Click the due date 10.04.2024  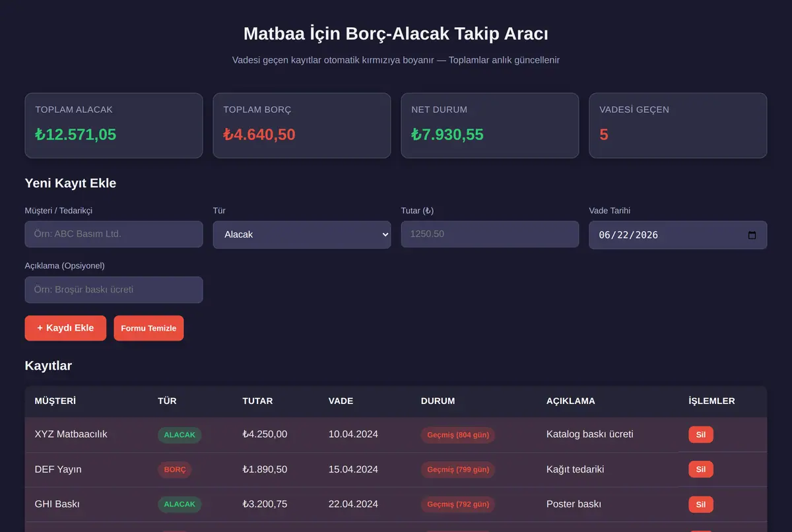[x=353, y=434]
